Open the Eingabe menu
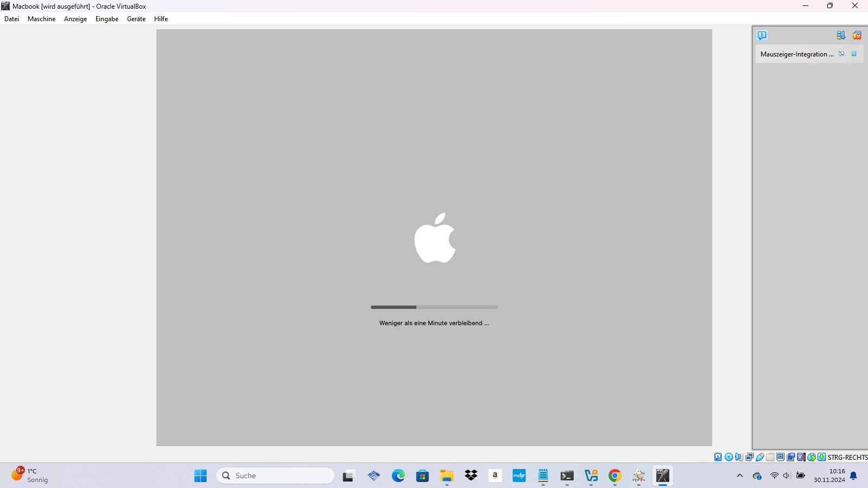Image resolution: width=868 pixels, height=488 pixels. click(x=107, y=19)
